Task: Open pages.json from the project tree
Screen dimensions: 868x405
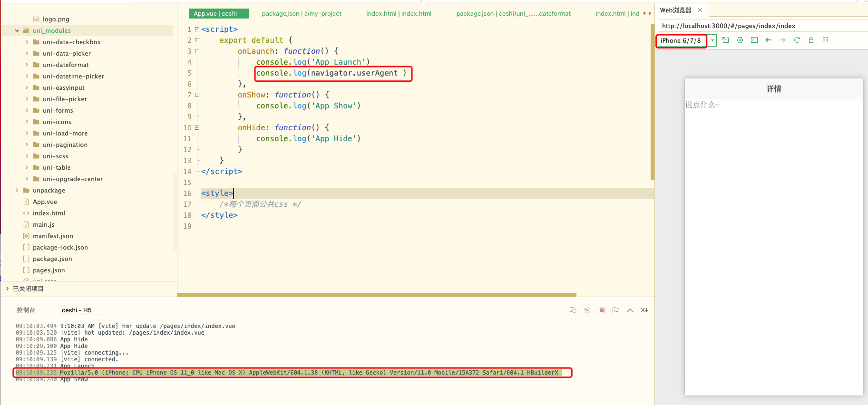Action: (x=49, y=270)
